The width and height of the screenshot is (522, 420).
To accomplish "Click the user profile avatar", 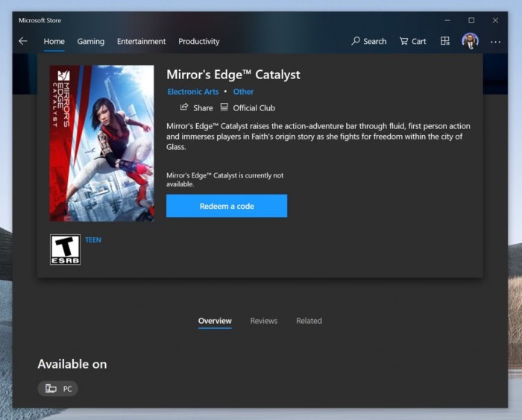I will [470, 41].
